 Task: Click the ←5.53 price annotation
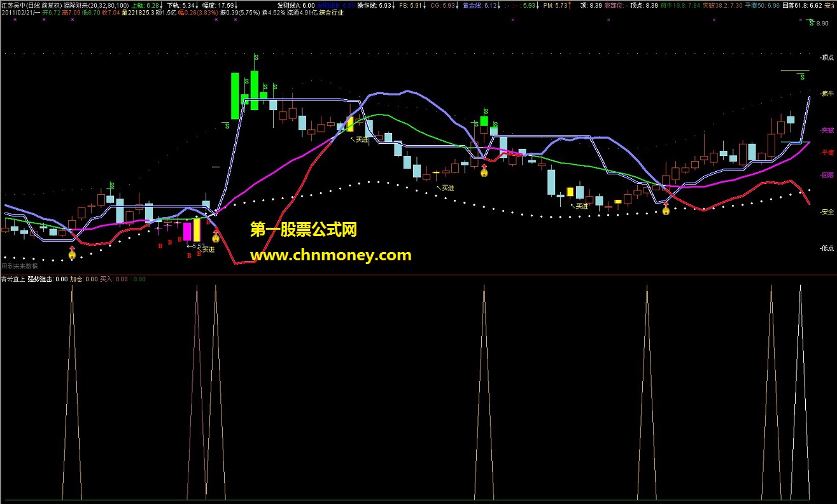click(195, 246)
